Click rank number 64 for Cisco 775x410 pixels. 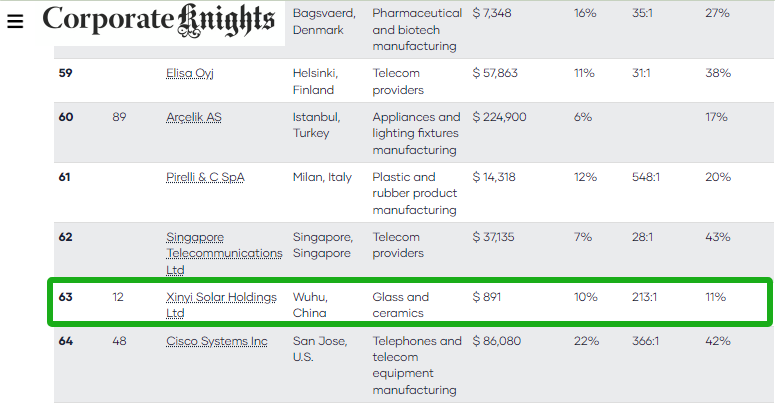coord(66,342)
